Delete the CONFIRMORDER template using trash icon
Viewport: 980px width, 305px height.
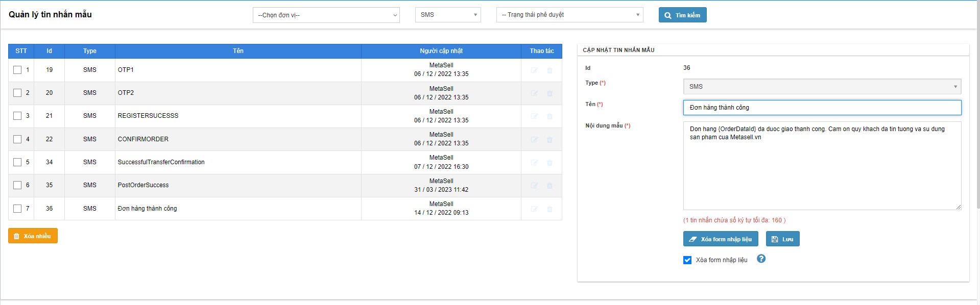tap(549, 140)
